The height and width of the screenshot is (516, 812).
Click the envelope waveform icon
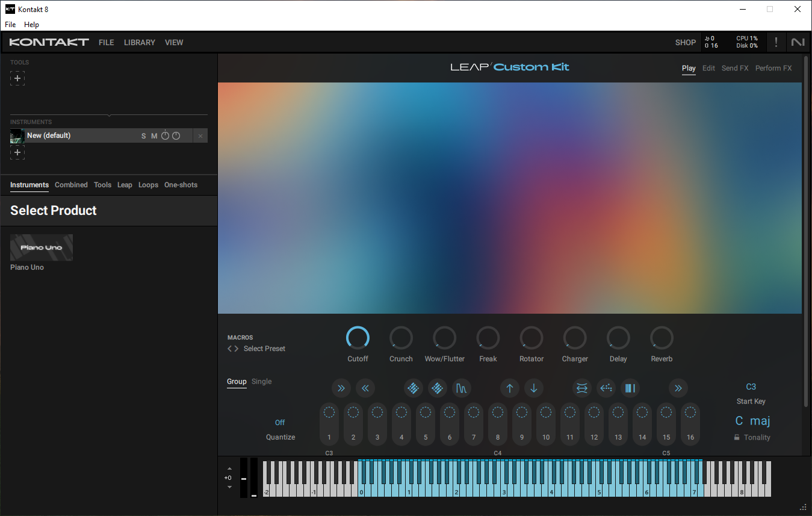(462, 388)
